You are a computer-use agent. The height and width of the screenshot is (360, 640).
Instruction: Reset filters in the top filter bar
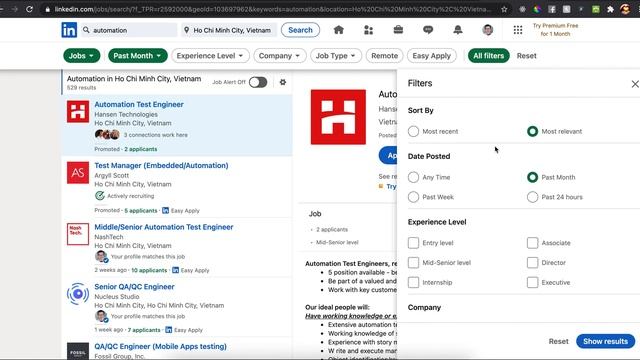527,56
